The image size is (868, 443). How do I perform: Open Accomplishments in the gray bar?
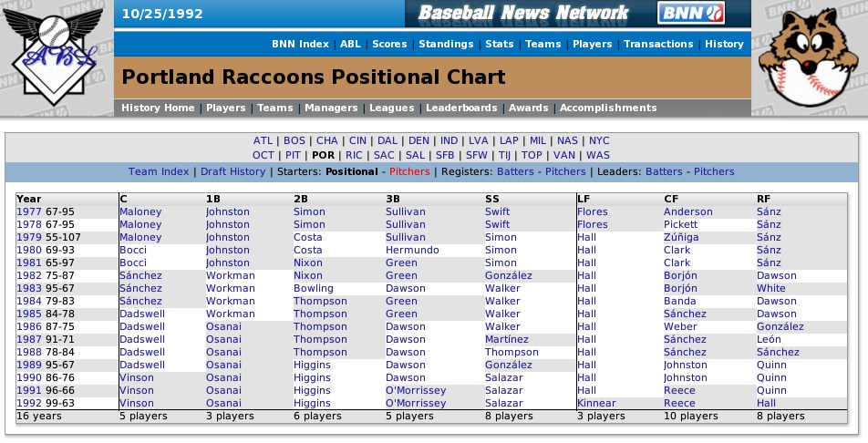608,108
